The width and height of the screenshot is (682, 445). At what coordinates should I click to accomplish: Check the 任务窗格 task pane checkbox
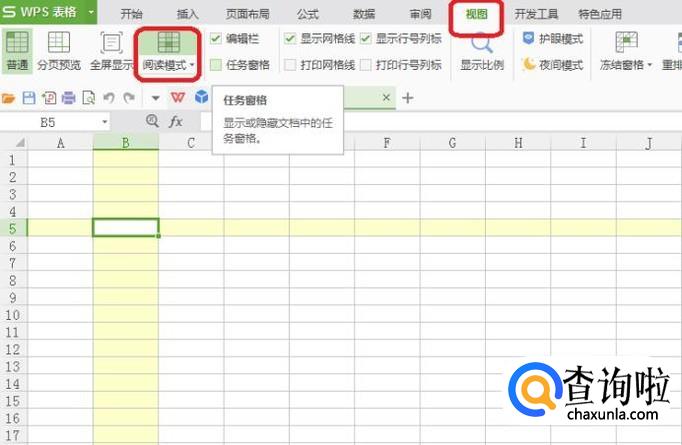(217, 65)
